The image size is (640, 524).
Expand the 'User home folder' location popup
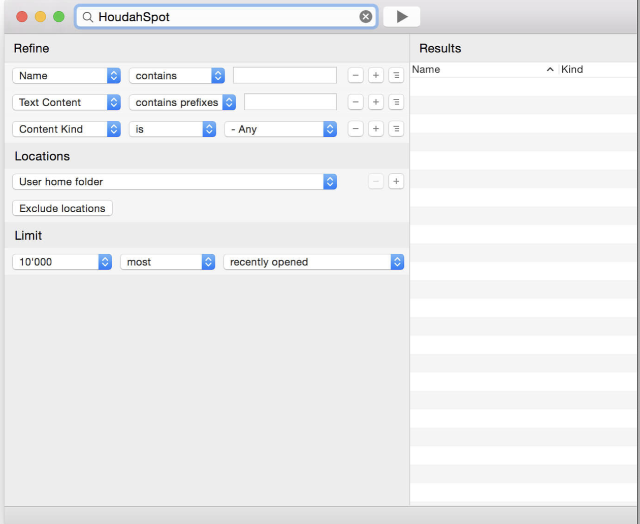[175, 181]
